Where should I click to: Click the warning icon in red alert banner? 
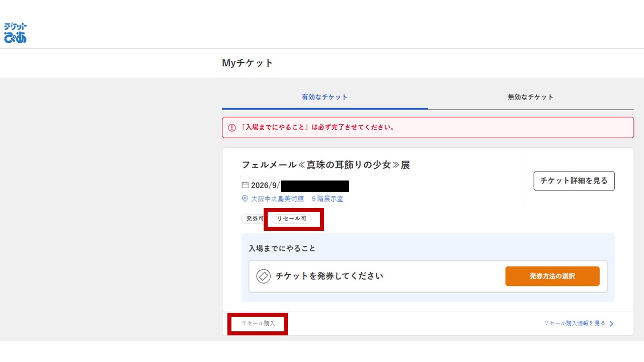(232, 128)
